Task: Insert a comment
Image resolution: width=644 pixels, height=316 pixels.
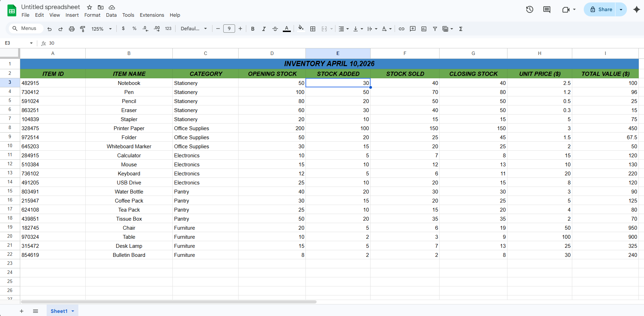Action: click(413, 29)
